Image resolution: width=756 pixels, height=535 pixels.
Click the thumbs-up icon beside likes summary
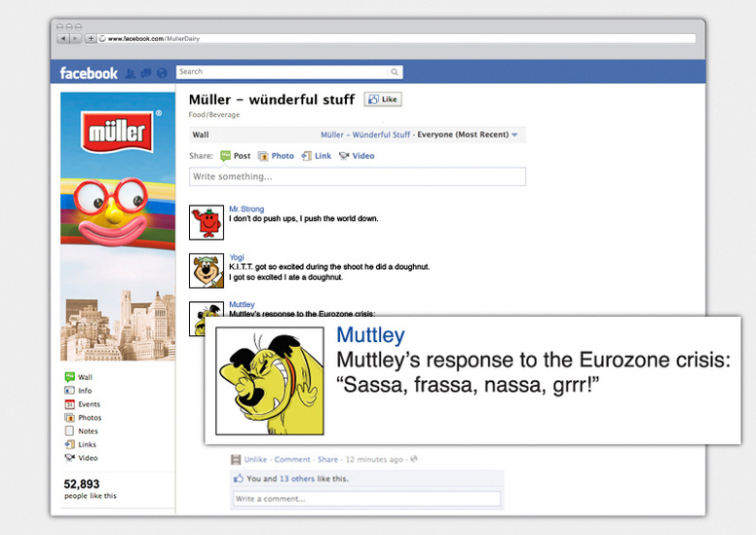point(238,478)
